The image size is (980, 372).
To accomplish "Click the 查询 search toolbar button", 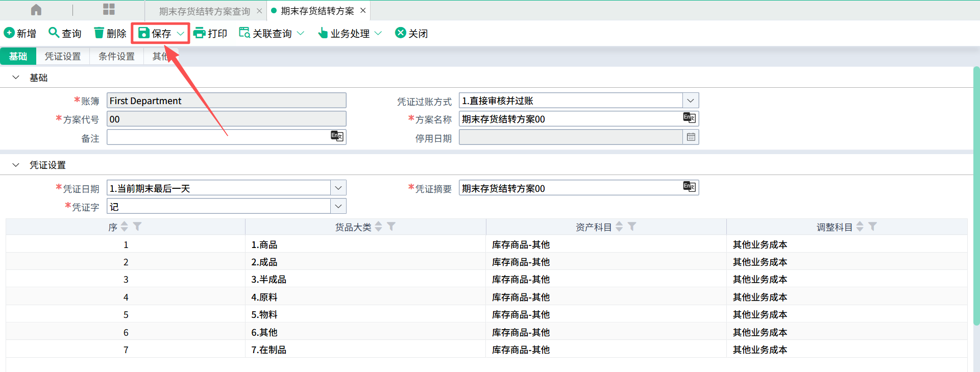I will (x=65, y=33).
